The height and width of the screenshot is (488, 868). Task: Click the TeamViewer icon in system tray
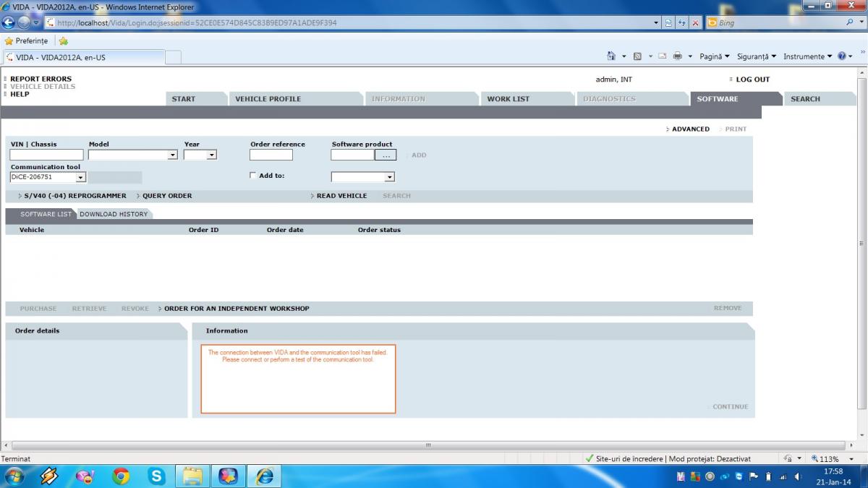[739, 476]
